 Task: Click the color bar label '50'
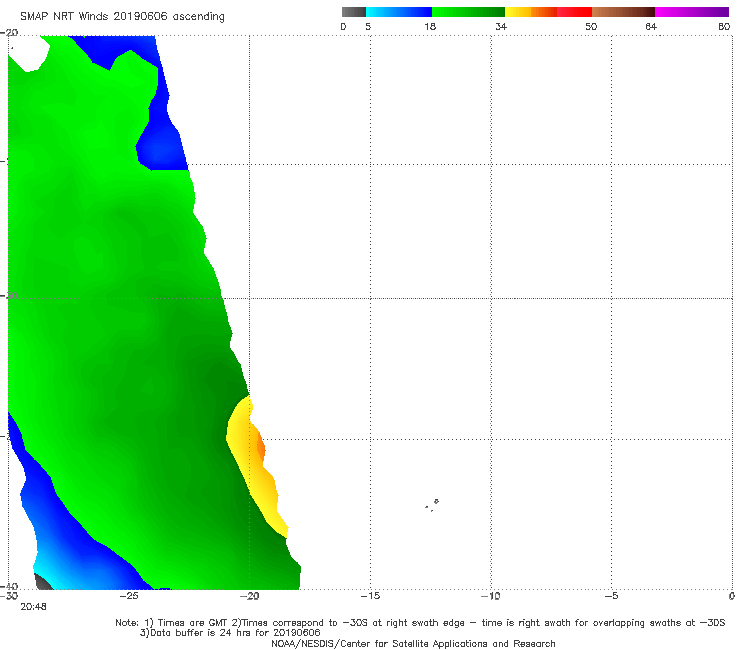591,26
